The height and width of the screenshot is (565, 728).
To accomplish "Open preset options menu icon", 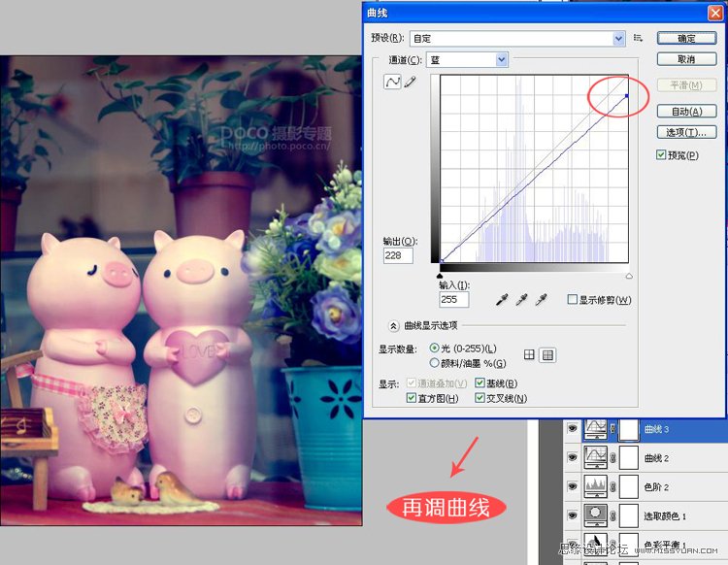I will (638, 38).
